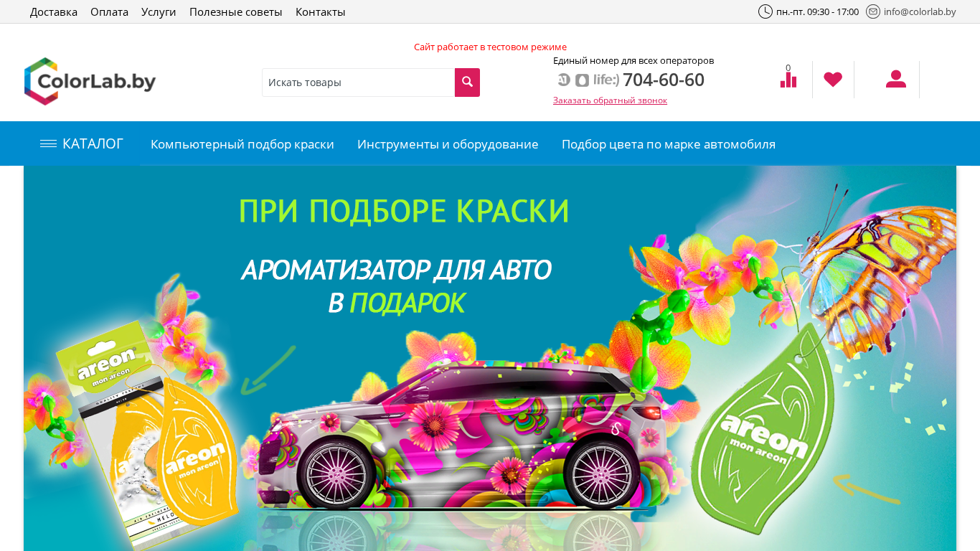Click the envelope email icon
The height and width of the screenshot is (551, 980).
[x=873, y=11]
